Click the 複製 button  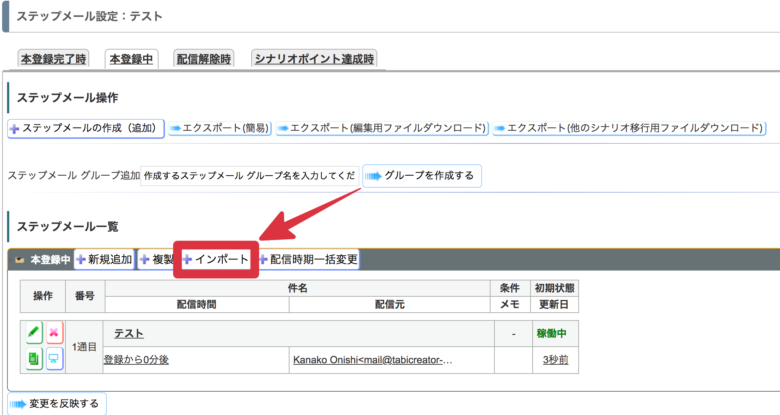(156, 259)
